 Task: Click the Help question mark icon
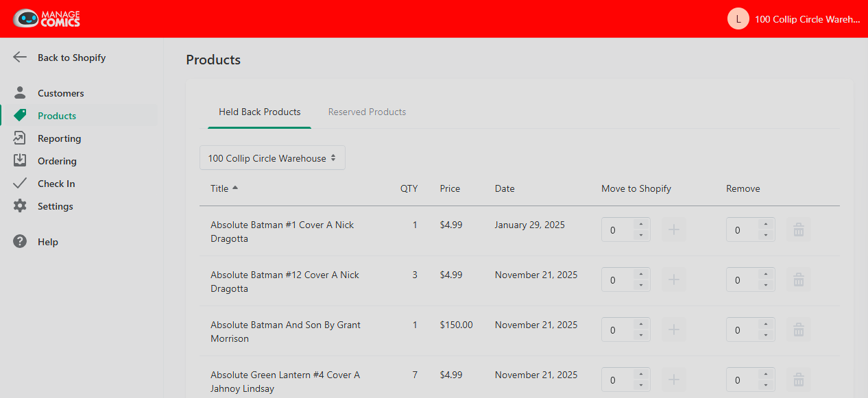(x=20, y=241)
